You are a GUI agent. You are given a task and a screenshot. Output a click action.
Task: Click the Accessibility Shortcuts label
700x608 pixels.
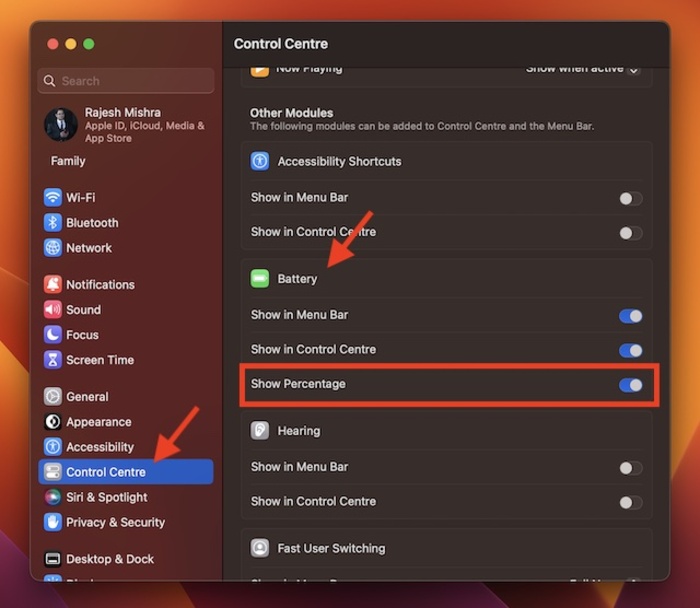(339, 161)
